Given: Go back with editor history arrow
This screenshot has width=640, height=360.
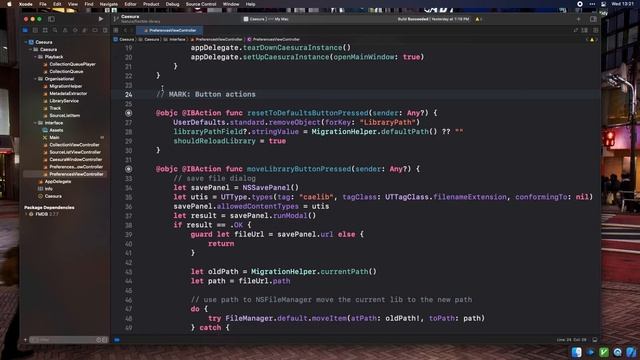Looking at the screenshot, I should pyautogui.click(x=125, y=30).
